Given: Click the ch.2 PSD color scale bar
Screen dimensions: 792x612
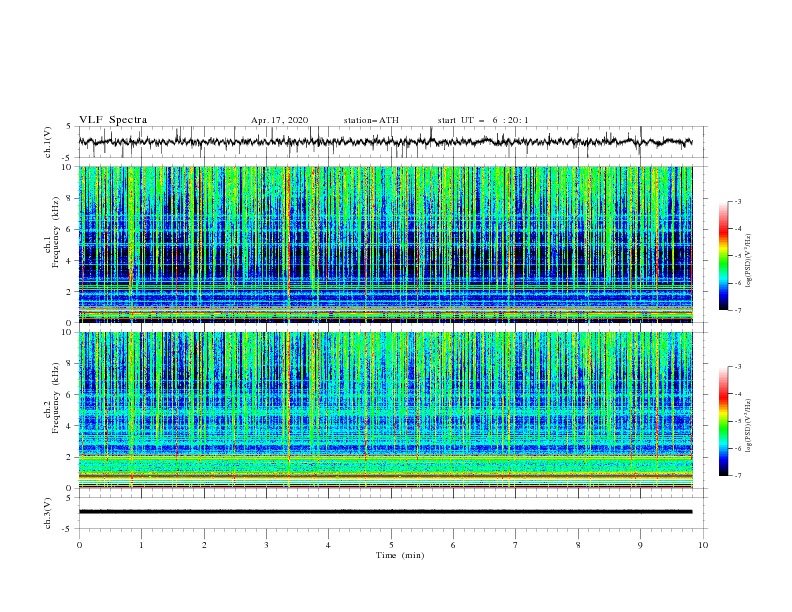Looking at the screenshot, I should (x=723, y=421).
